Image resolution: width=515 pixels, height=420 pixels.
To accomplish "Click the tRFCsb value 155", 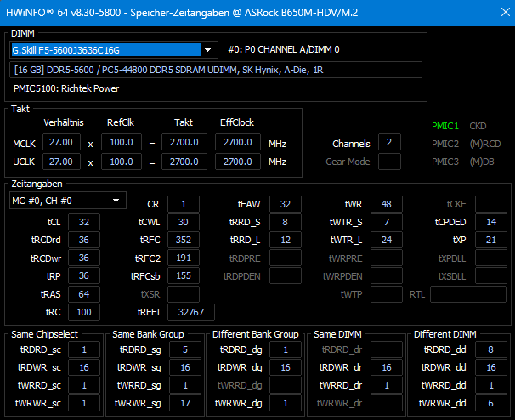I will coord(184,275).
